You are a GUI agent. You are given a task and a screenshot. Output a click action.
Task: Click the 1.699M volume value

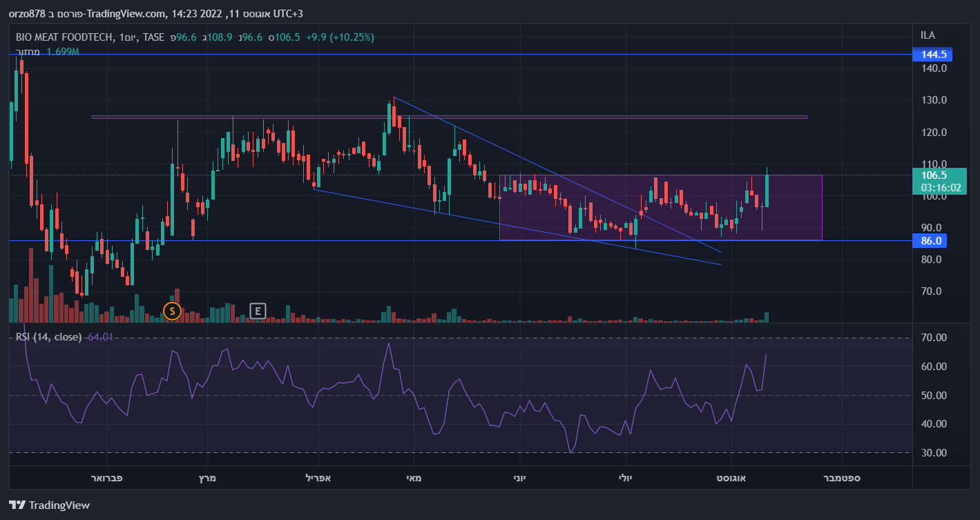[63, 52]
